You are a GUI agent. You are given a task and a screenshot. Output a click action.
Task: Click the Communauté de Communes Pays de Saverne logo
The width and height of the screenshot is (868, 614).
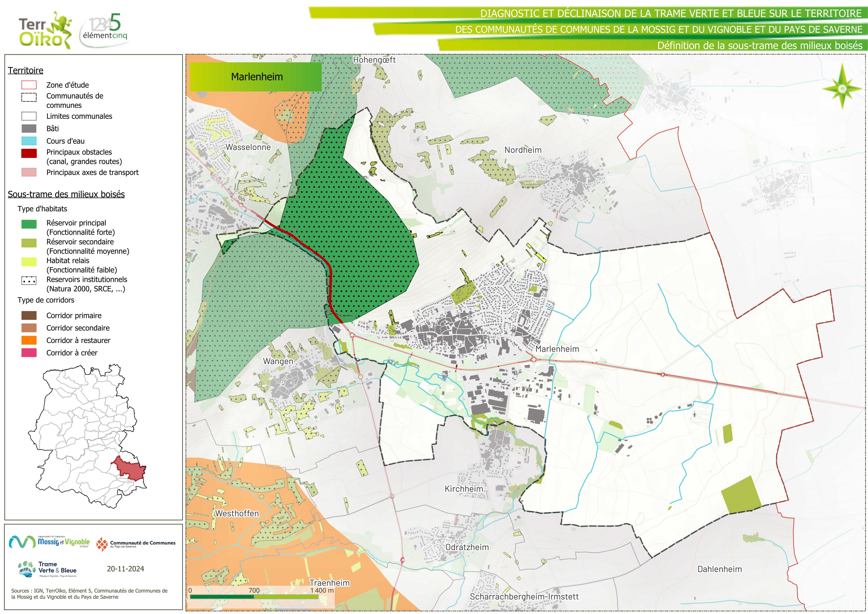click(136, 544)
